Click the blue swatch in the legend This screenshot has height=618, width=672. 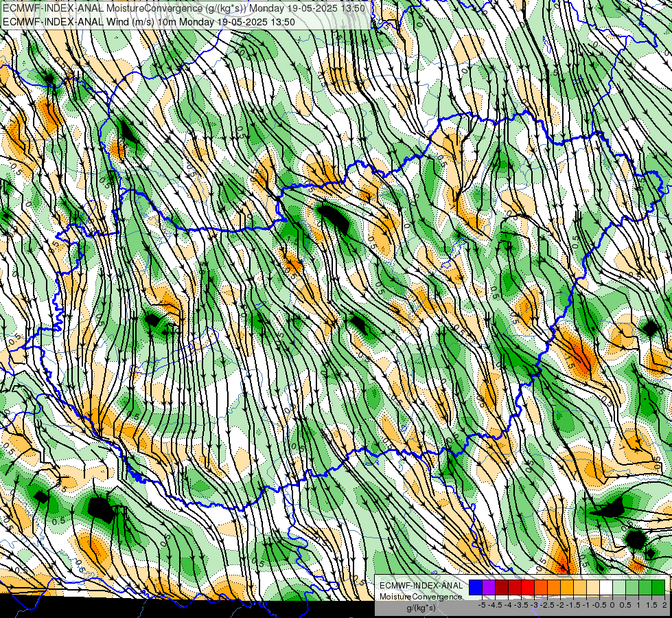pos(476,587)
